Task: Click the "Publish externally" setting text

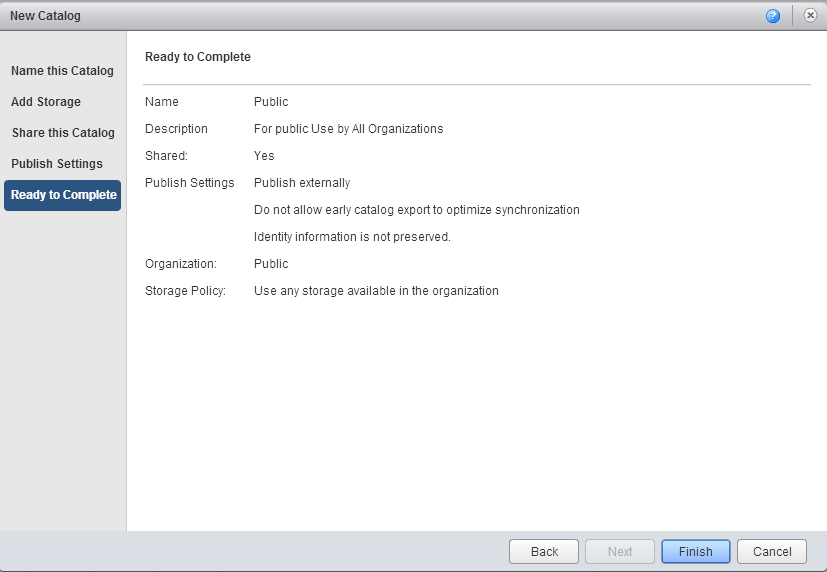Action: (302, 183)
